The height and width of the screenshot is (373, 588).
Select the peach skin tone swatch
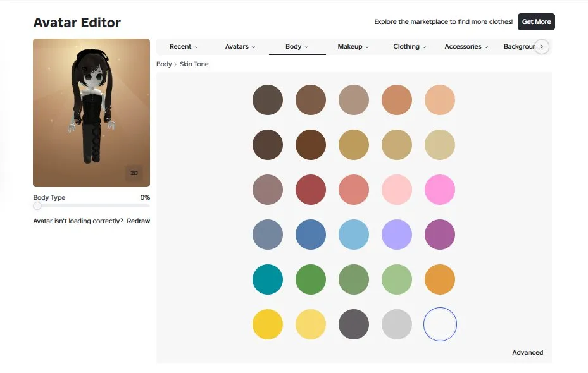coord(440,100)
